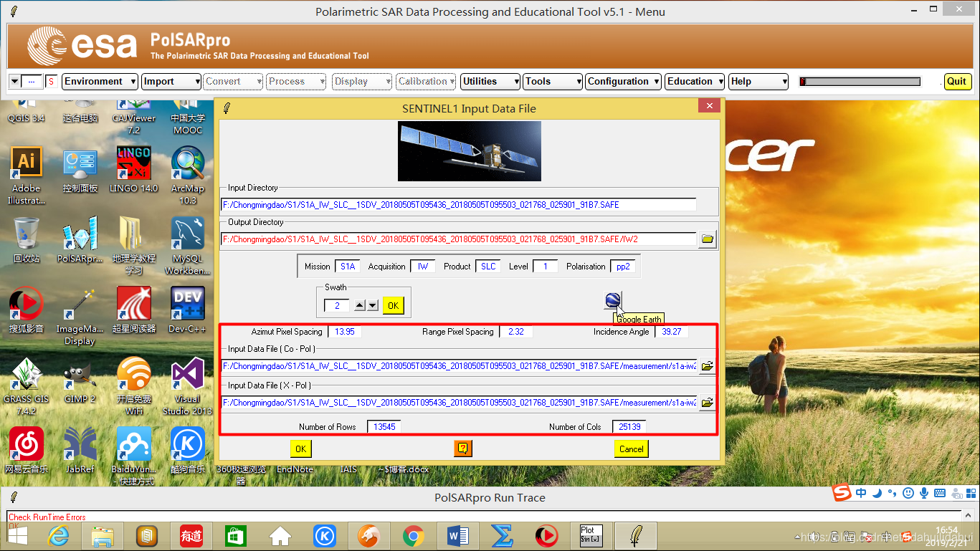The width and height of the screenshot is (980, 551).
Task: Quit PolSARpro using the Quit button
Action: coord(956,82)
